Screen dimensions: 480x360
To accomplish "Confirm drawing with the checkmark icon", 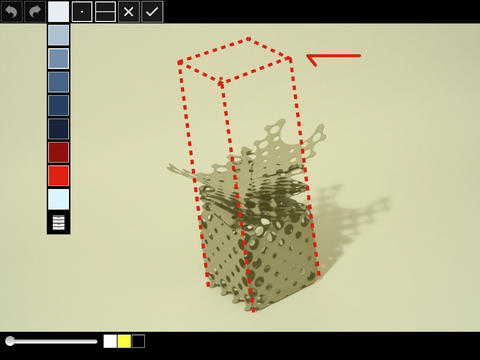I will tap(152, 12).
